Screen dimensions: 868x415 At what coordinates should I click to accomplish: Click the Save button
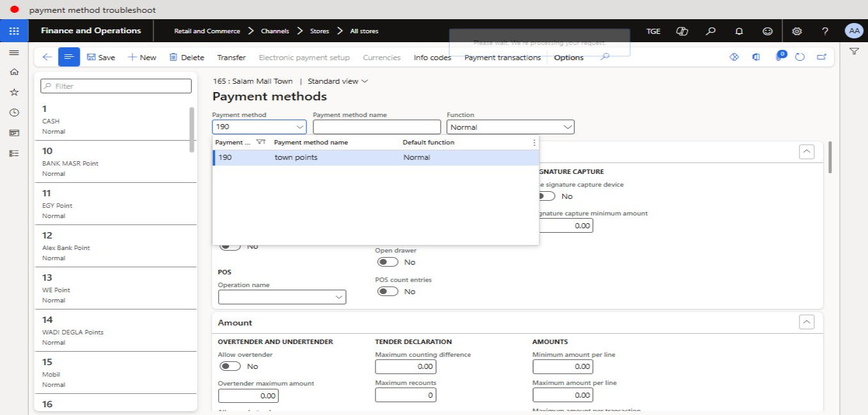click(x=101, y=57)
